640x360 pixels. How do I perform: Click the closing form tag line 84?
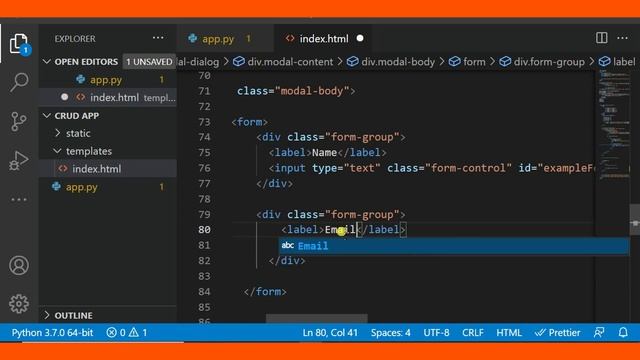tap(265, 291)
